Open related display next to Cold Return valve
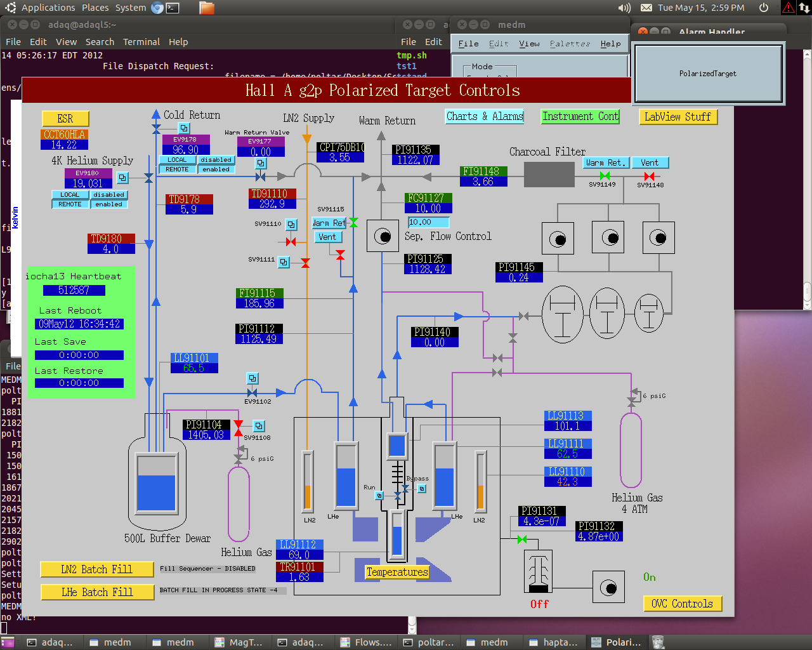This screenshot has width=812, height=650. 184,128
